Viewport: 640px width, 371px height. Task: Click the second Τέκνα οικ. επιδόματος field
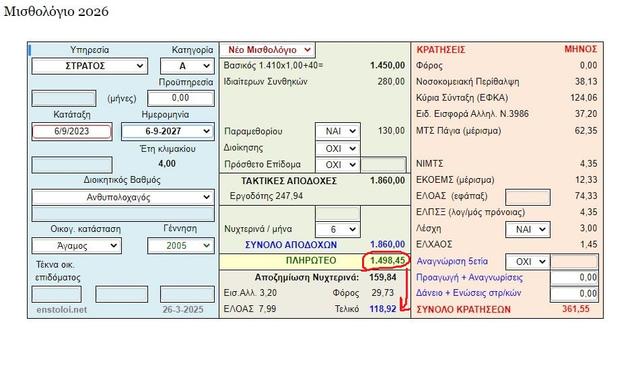122,294
